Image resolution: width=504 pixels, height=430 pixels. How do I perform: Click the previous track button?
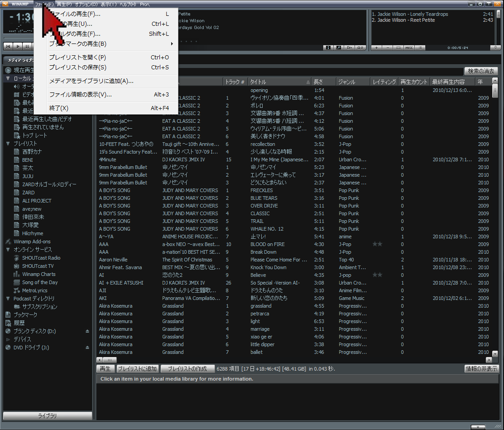point(8,47)
